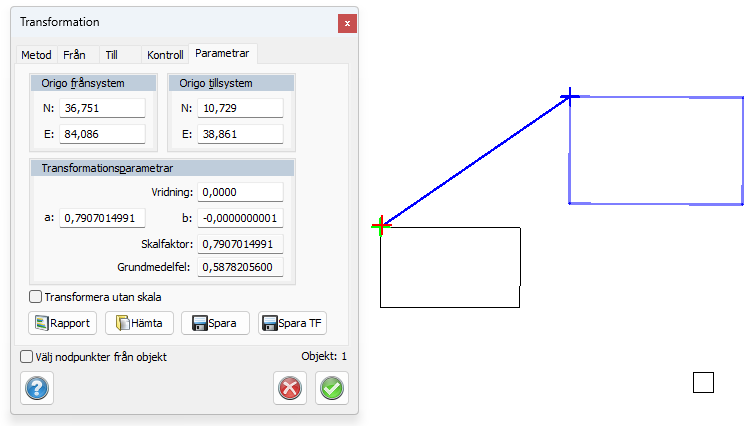Viewport: 750px width, 426px height.
Task: Click N field under Origo frånsystem
Action: point(103,108)
